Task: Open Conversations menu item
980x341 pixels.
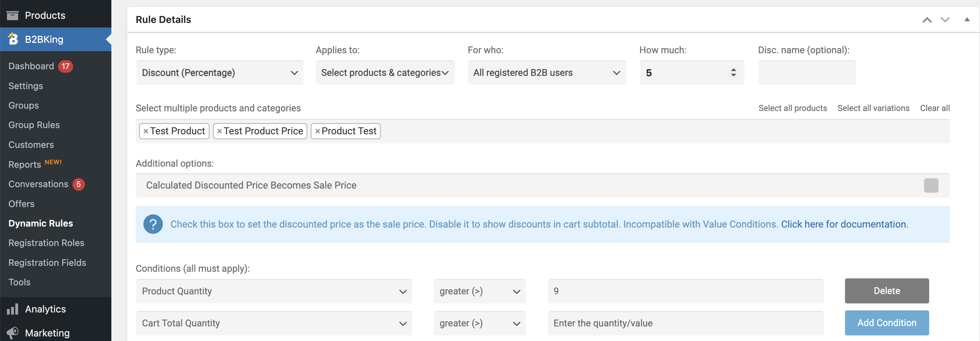Action: (38, 184)
